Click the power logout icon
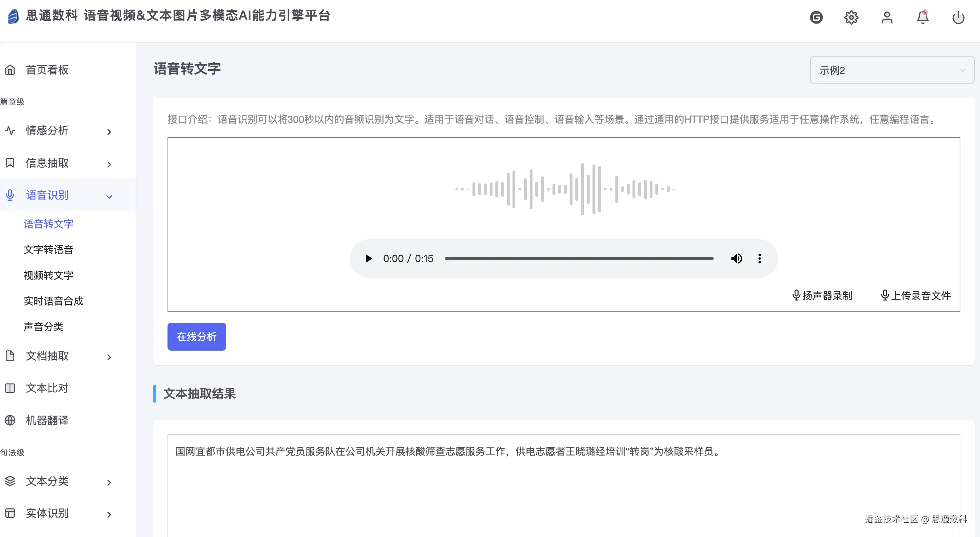 tap(958, 17)
